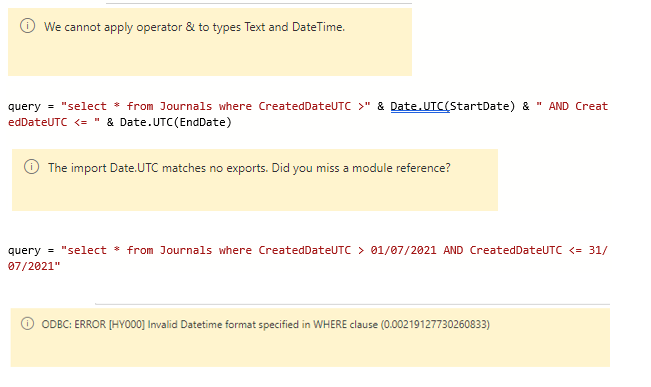Click the '07/2021"' text ending the second query
The width and height of the screenshot is (651, 387).
tap(34, 266)
